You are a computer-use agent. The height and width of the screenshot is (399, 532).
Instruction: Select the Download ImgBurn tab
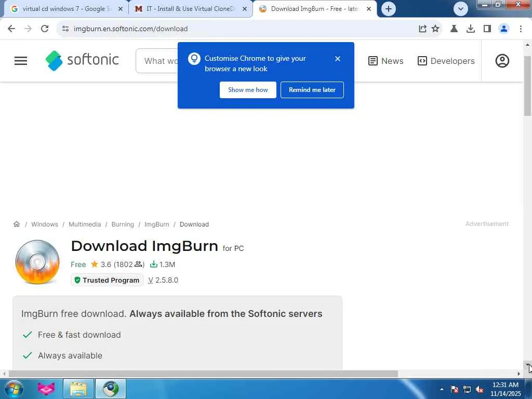coord(314,9)
